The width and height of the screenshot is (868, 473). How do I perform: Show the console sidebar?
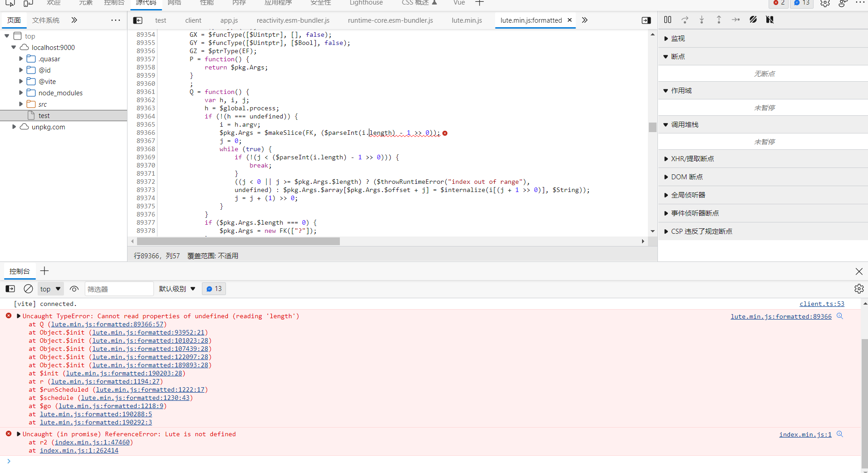click(x=10, y=289)
